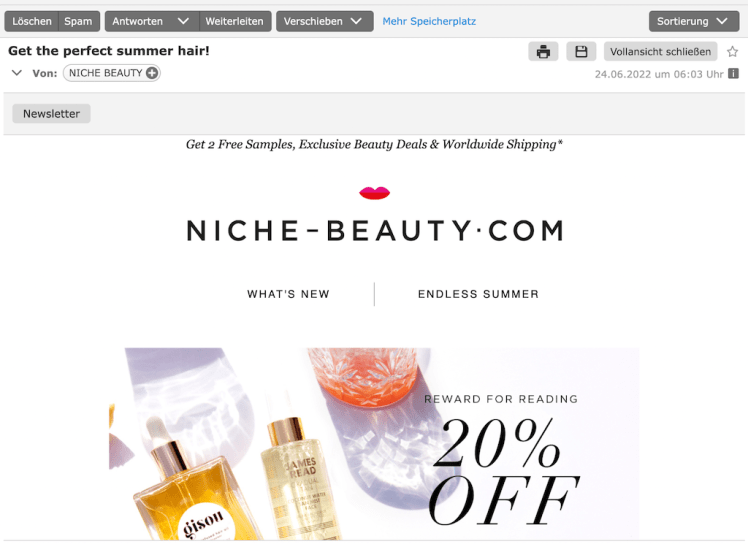Star this email as favorite
This screenshot has width=748, height=544.
point(732,52)
